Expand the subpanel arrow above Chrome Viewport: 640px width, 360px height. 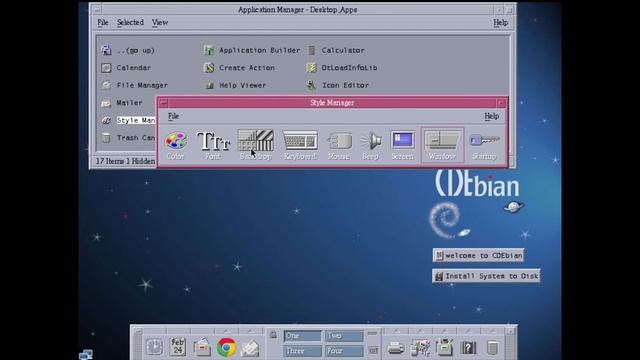pyautogui.click(x=226, y=331)
